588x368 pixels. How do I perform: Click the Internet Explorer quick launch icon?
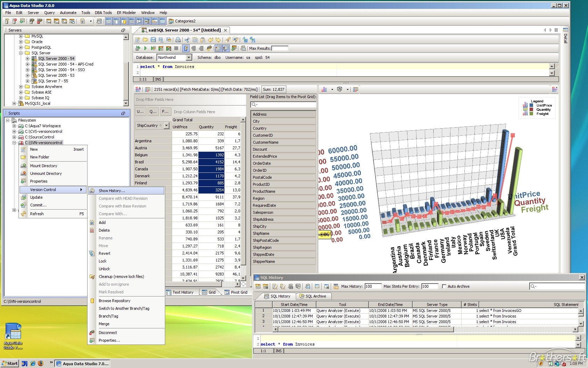tap(33, 363)
